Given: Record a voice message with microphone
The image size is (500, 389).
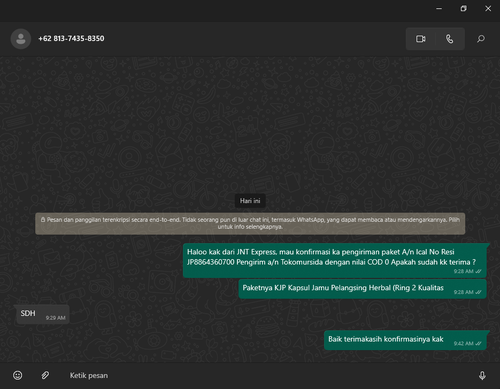Looking at the screenshot, I should click(x=482, y=376).
